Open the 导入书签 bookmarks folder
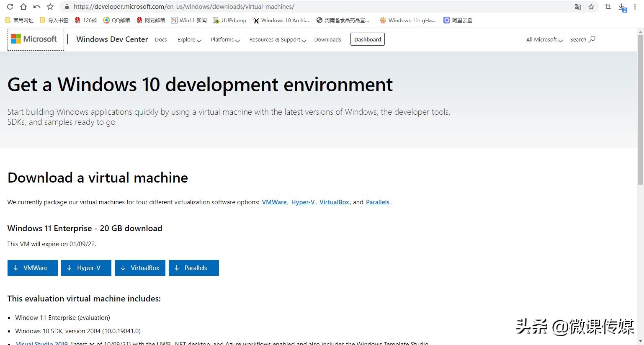The width and height of the screenshot is (644, 345). (x=54, y=20)
